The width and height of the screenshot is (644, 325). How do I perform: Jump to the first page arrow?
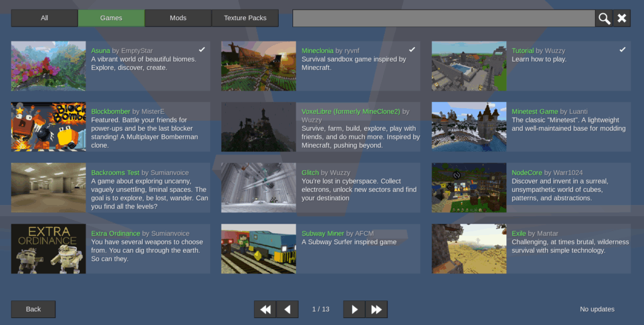(x=265, y=309)
